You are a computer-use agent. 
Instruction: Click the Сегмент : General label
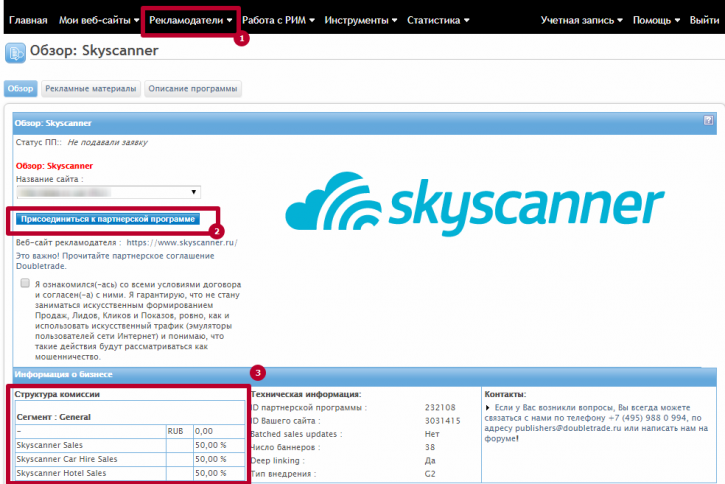tap(54, 417)
